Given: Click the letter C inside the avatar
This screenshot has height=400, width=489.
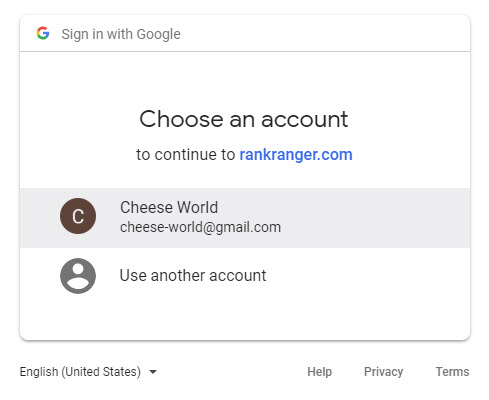Looking at the screenshot, I should [x=78, y=216].
